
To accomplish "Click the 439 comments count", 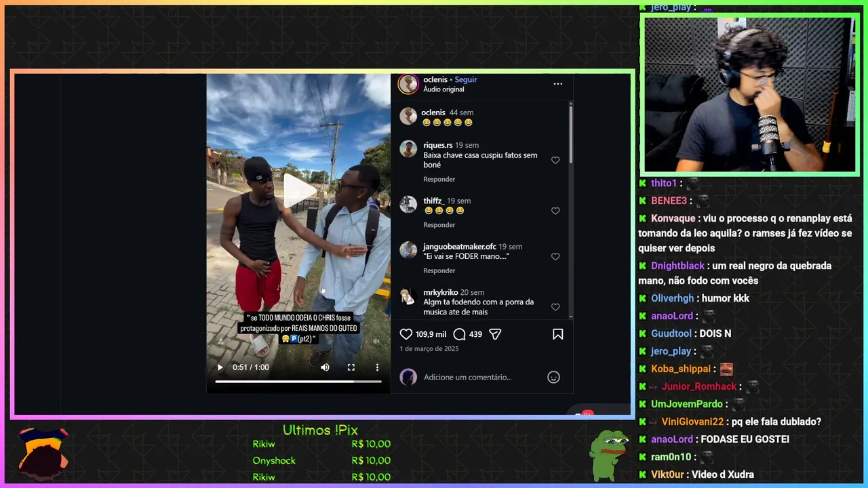I will point(475,334).
